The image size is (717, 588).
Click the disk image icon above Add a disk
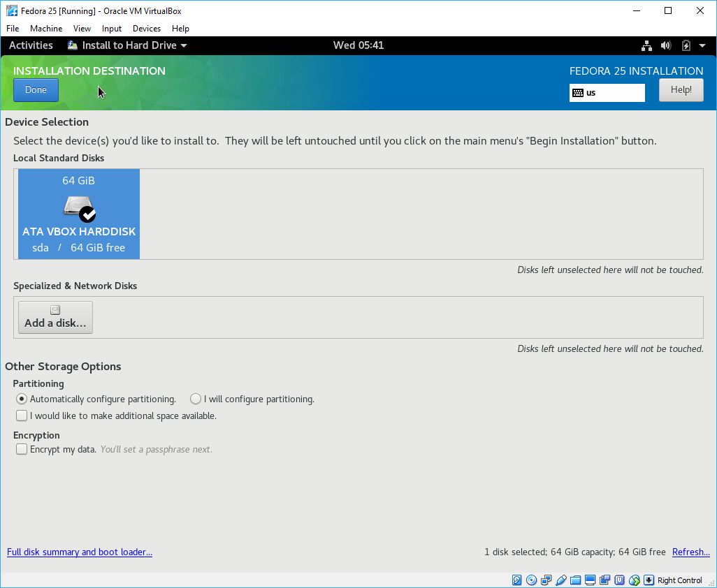tap(55, 310)
